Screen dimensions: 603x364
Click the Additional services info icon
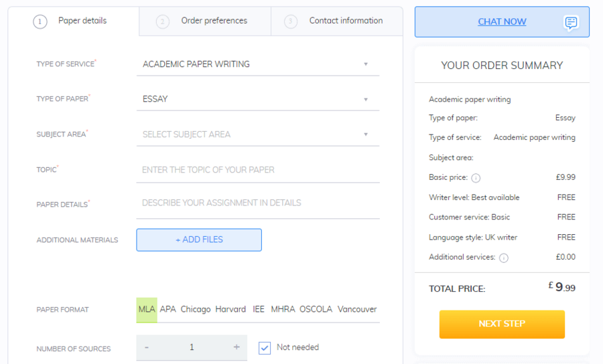(503, 258)
